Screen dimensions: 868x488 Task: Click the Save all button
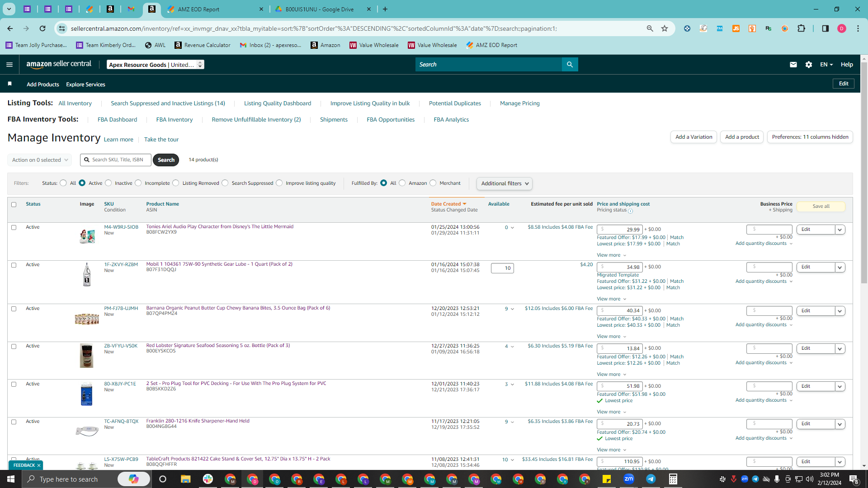click(x=821, y=206)
